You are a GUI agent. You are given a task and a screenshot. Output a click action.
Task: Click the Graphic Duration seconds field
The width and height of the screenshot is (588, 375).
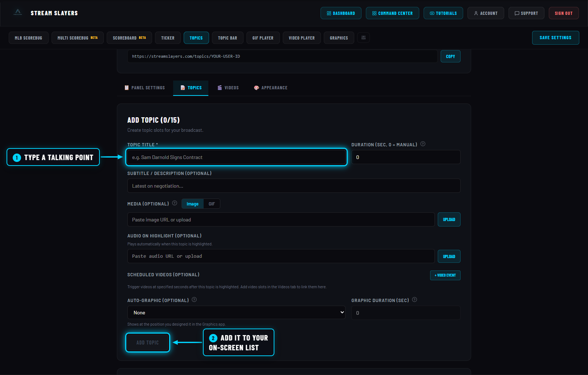click(406, 313)
